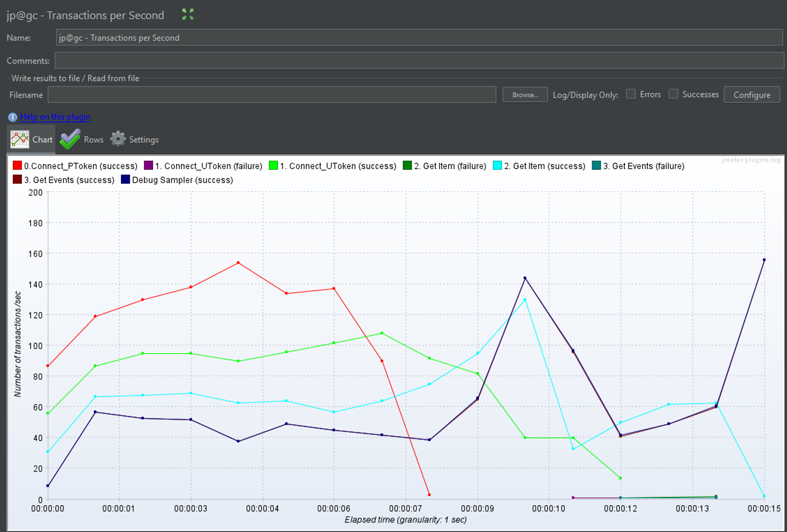Click the dark red 3. Get Events (success) swatch
This screenshot has width=787, height=532.
(x=18, y=179)
